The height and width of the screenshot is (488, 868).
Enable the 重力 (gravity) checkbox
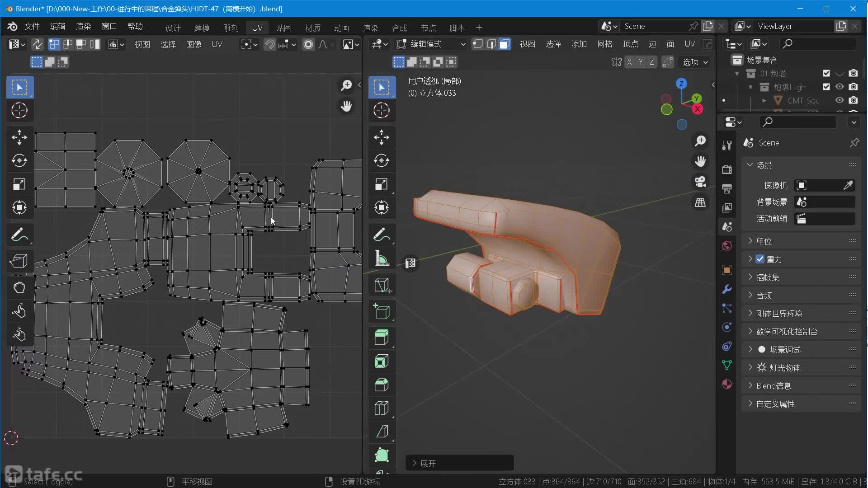coord(760,259)
